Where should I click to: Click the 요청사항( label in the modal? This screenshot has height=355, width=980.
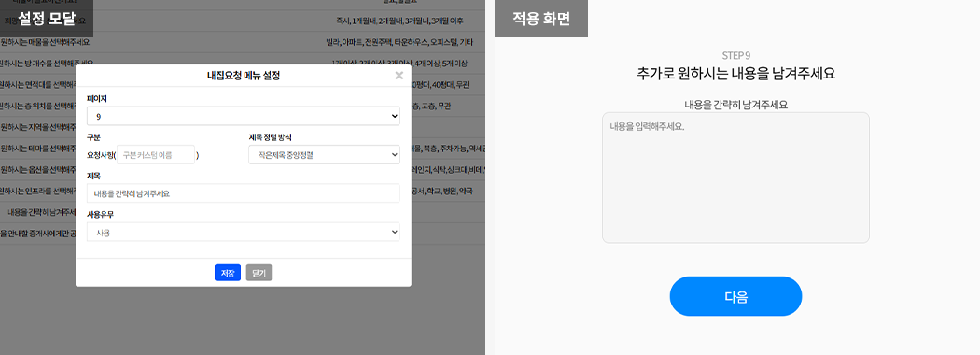101,155
